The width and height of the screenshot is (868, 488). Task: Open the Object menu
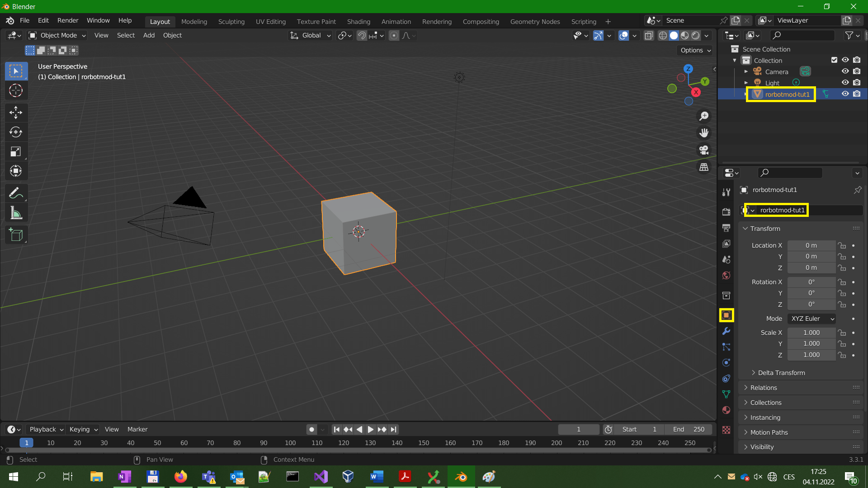click(172, 35)
